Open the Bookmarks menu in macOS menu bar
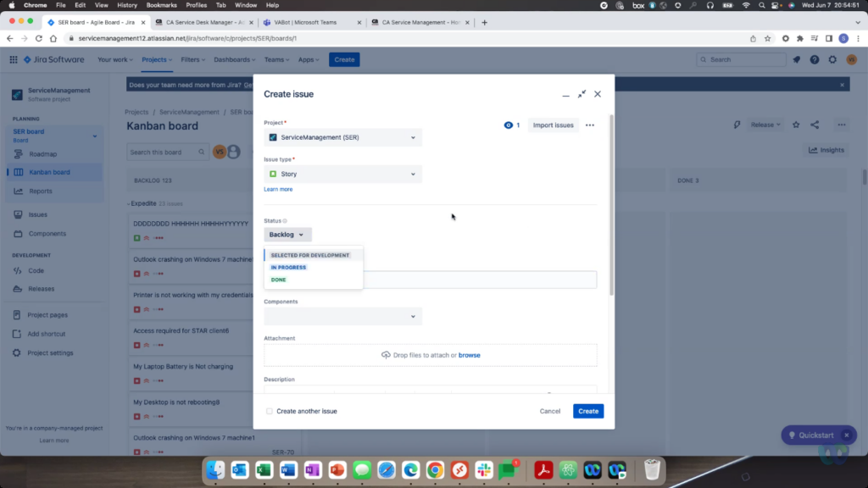The height and width of the screenshot is (488, 868). (162, 5)
